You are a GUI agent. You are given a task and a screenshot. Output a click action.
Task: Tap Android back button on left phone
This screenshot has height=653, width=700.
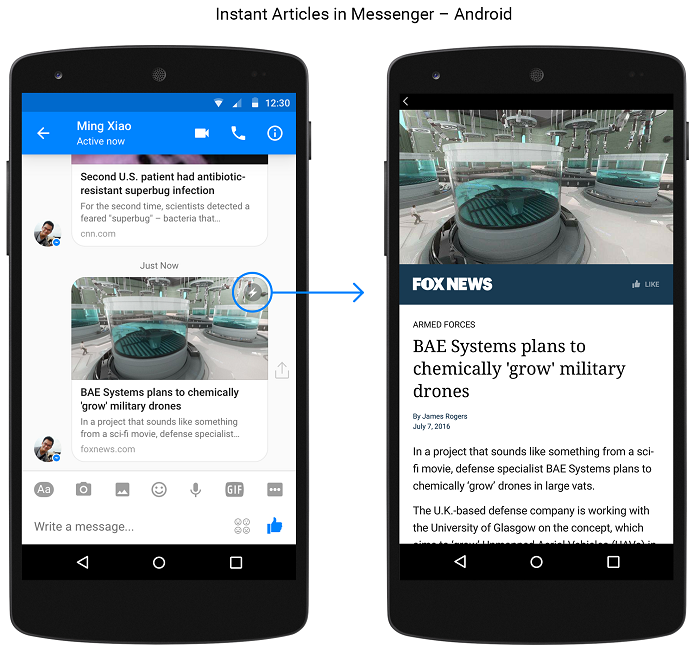point(83,562)
